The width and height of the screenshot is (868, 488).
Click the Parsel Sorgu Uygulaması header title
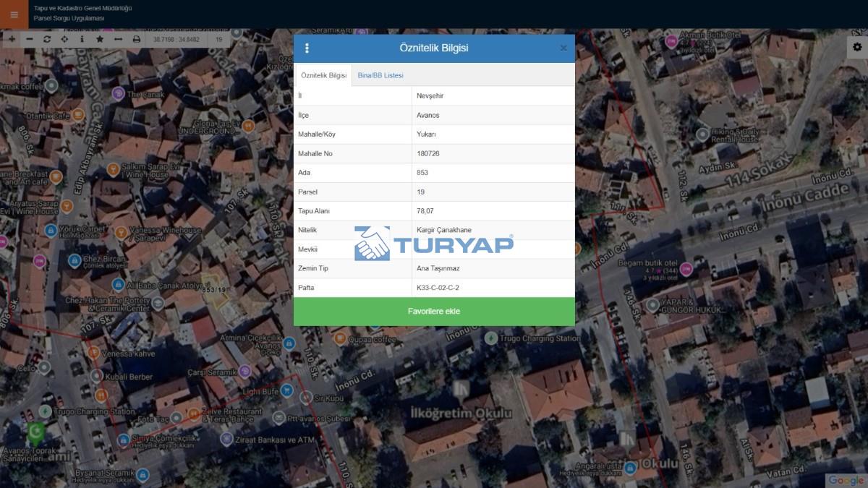[x=69, y=18]
